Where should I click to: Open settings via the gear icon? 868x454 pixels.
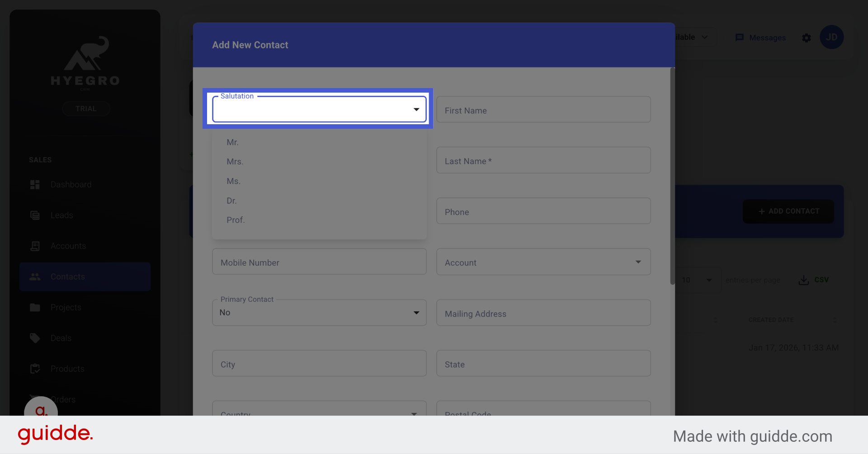tap(807, 38)
